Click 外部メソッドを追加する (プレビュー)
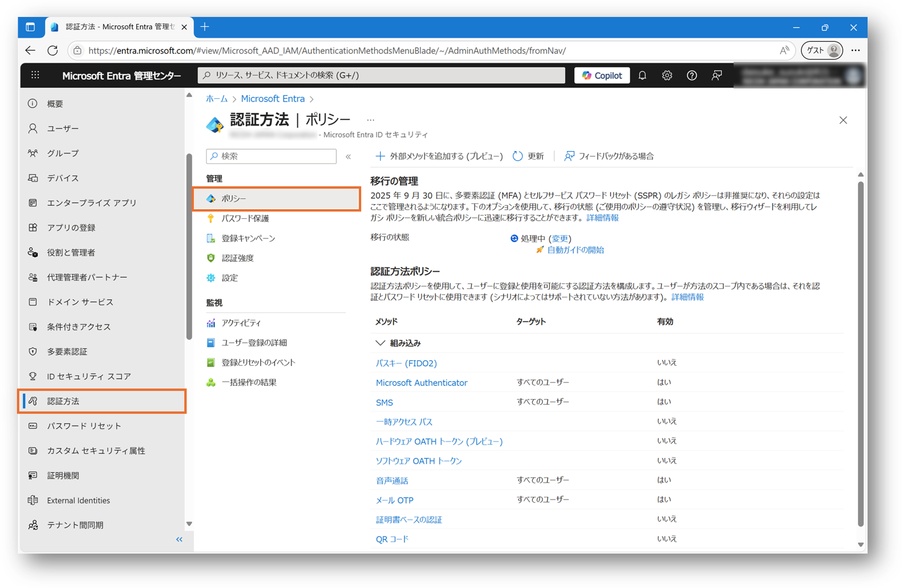 pos(439,156)
